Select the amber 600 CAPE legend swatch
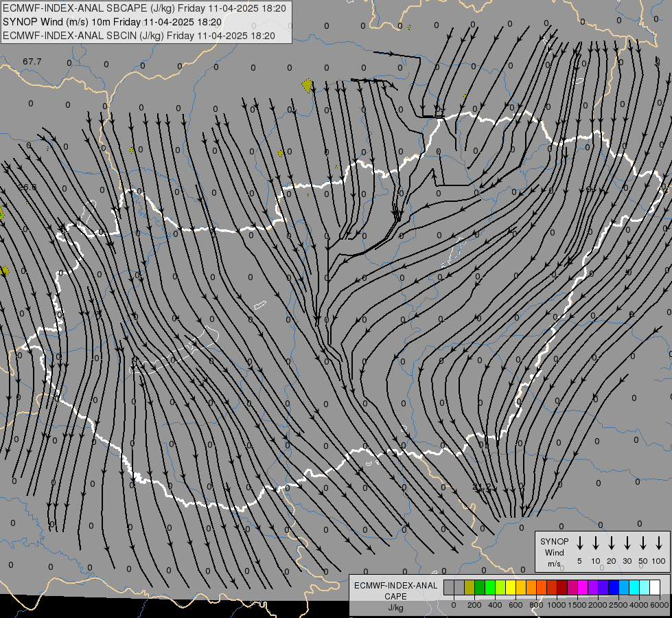 [x=521, y=587]
